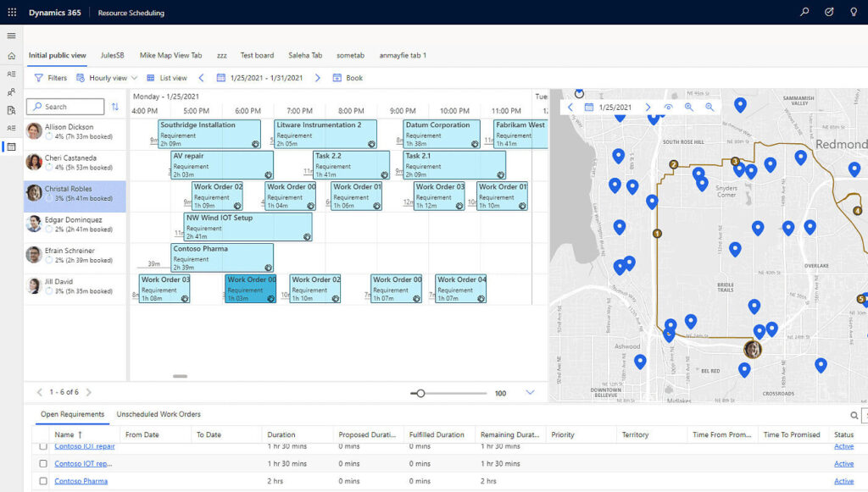Click the search magnifier in top bar
Viewport: 868px width, 492px height.
tap(804, 12)
